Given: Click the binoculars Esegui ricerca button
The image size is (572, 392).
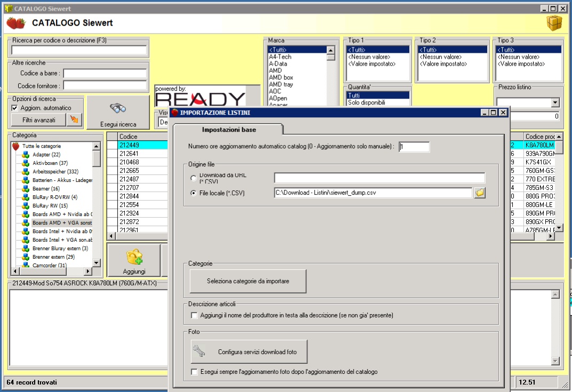Looking at the screenshot, I should pos(118,113).
